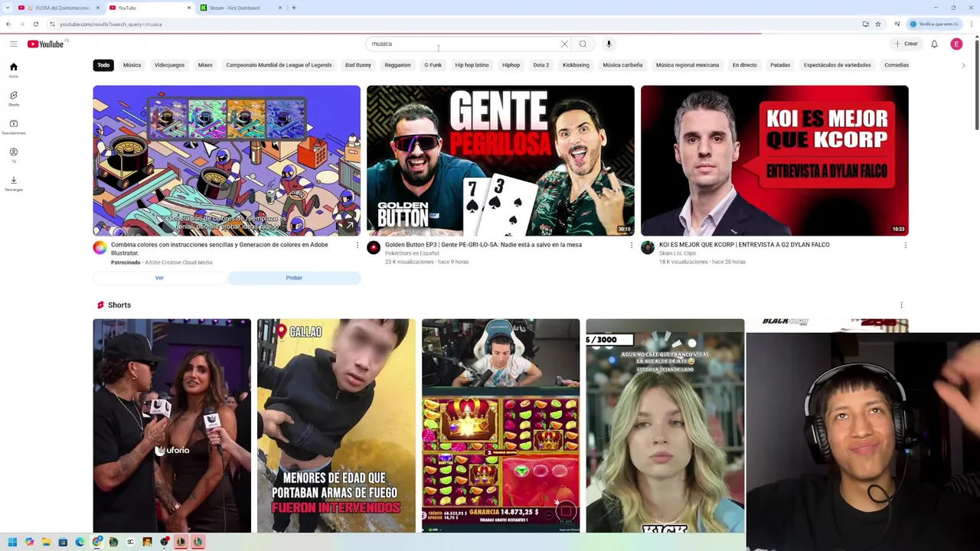This screenshot has height=551, width=980.
Task: Open the YouTube hamburger guide menu
Action: 13,44
